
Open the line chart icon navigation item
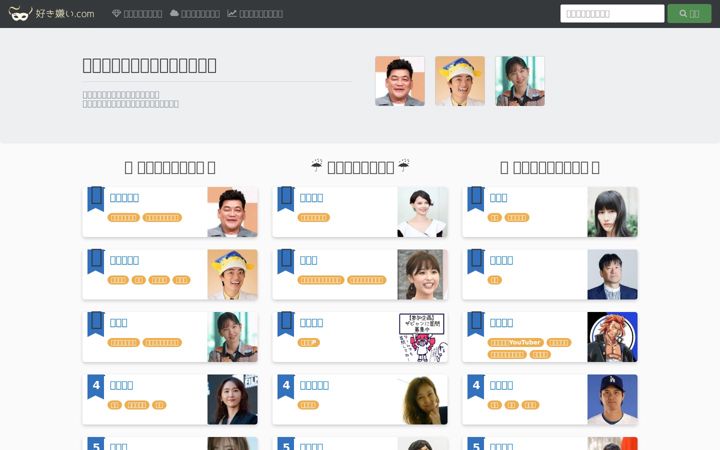tap(255, 14)
